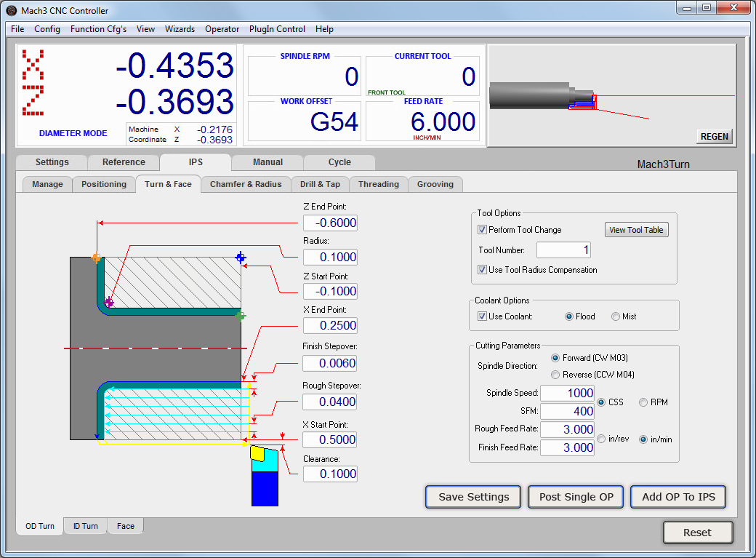Viewport: 756px width, 558px height.
Task: Select the Mist coolant option
Action: click(616, 316)
